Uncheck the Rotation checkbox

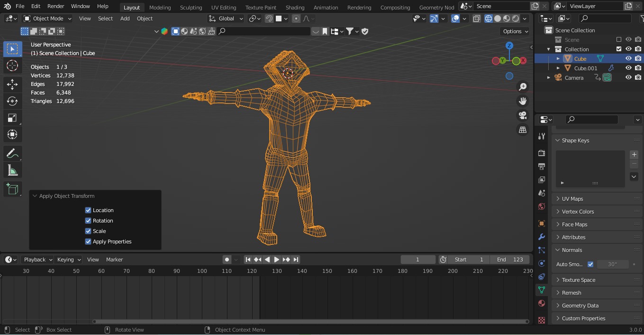88,221
